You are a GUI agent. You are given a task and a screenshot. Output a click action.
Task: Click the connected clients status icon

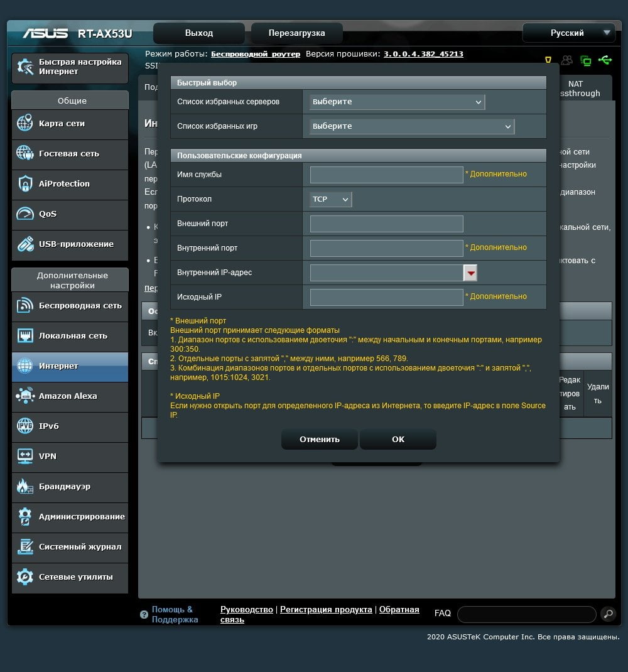pos(566,60)
